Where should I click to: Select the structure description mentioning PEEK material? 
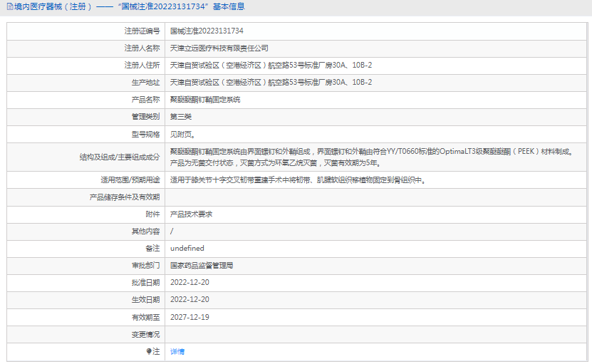(373, 157)
